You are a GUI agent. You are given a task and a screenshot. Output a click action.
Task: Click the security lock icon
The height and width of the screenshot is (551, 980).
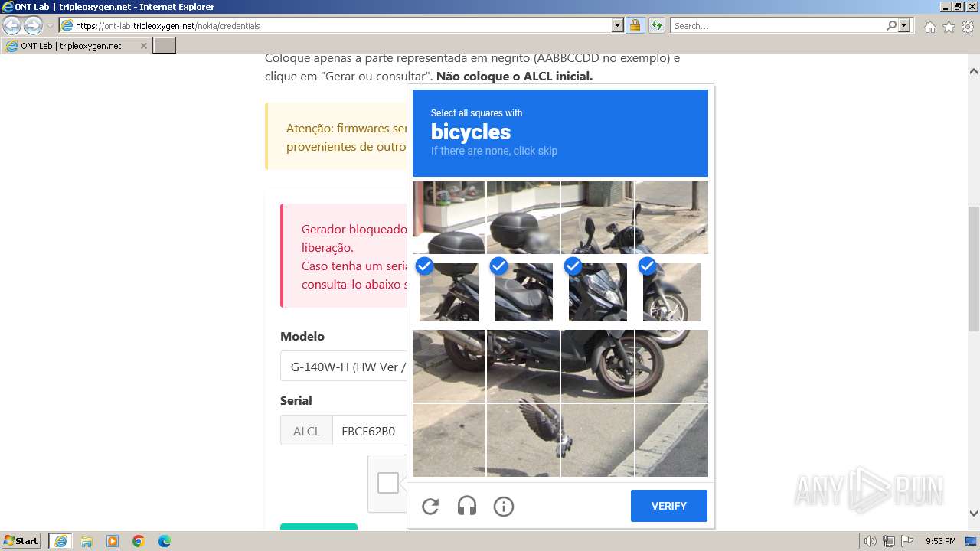(635, 25)
